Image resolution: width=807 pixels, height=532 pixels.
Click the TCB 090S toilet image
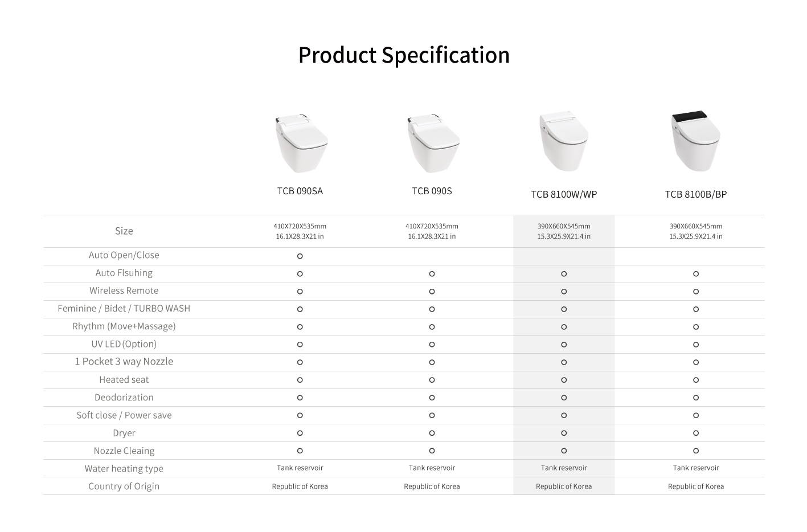[433, 143]
